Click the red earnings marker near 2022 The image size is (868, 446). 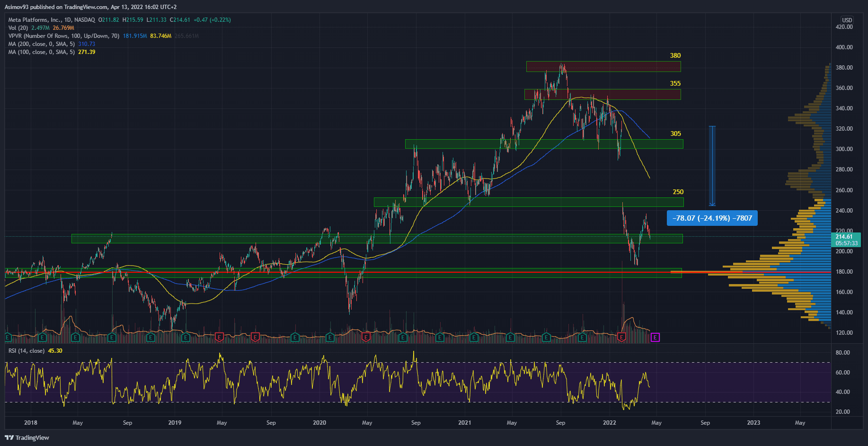click(621, 337)
